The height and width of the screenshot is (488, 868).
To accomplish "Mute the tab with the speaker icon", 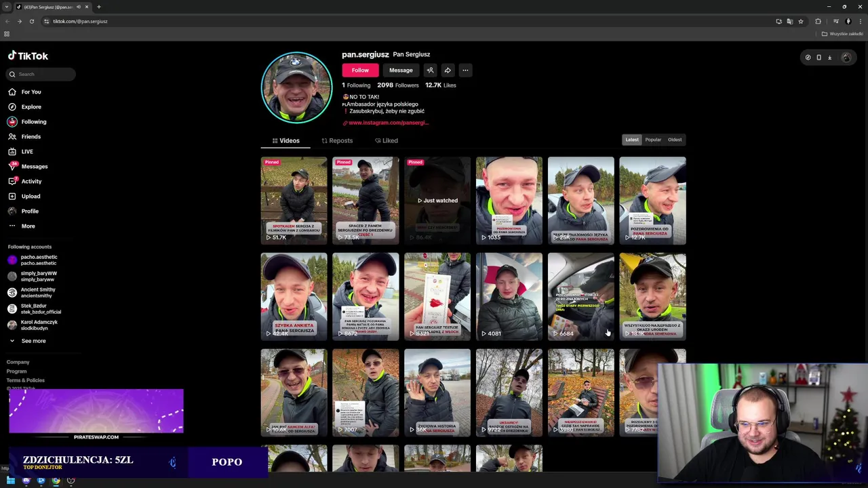I will coord(78,7).
